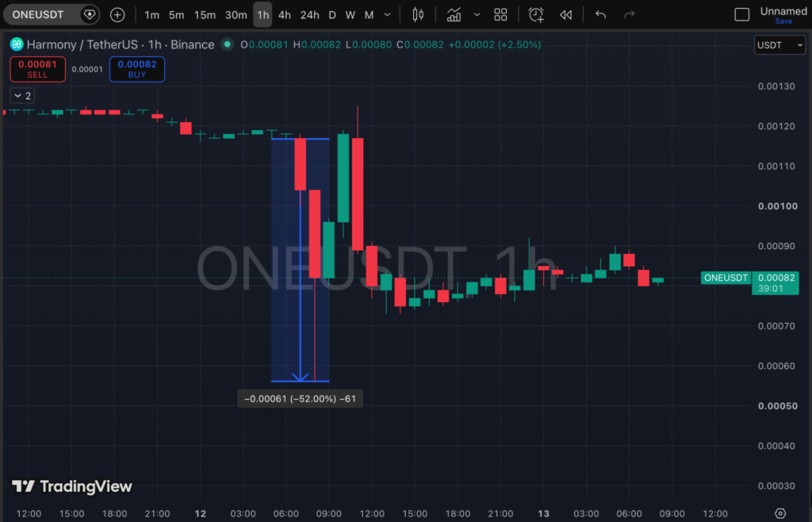
Task: Click the 0.00001 spread value
Action: (x=87, y=69)
